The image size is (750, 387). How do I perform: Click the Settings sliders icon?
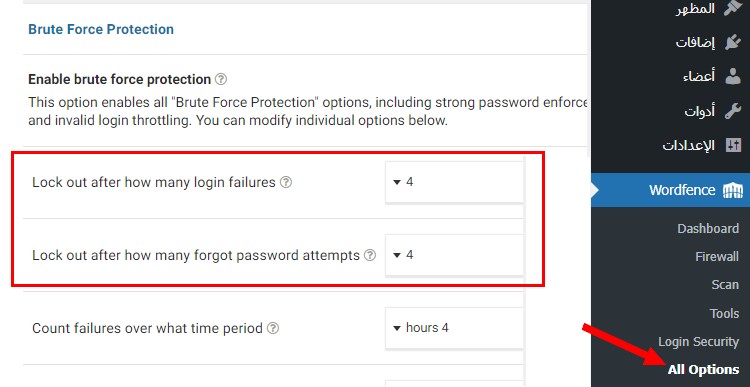[x=732, y=145]
